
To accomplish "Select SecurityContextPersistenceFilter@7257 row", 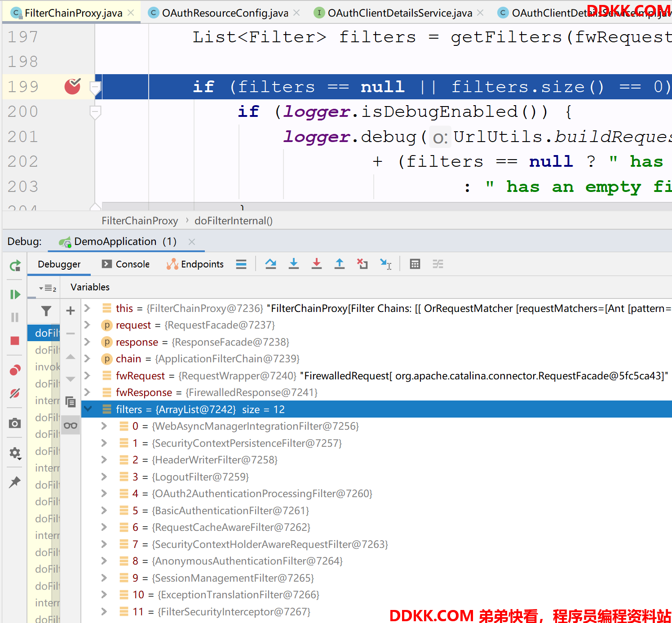I will pos(376,443).
